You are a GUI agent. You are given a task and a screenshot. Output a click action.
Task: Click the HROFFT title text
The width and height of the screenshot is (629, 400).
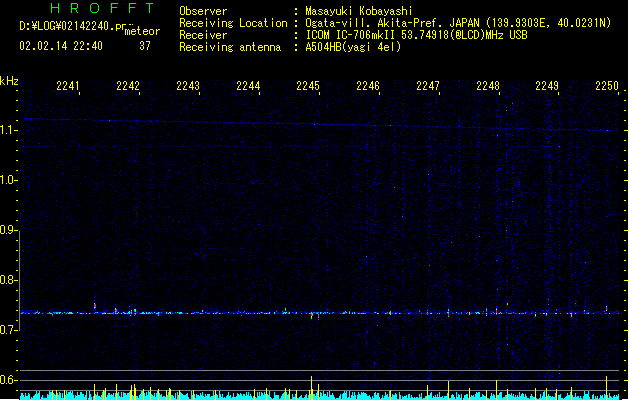coord(102,8)
